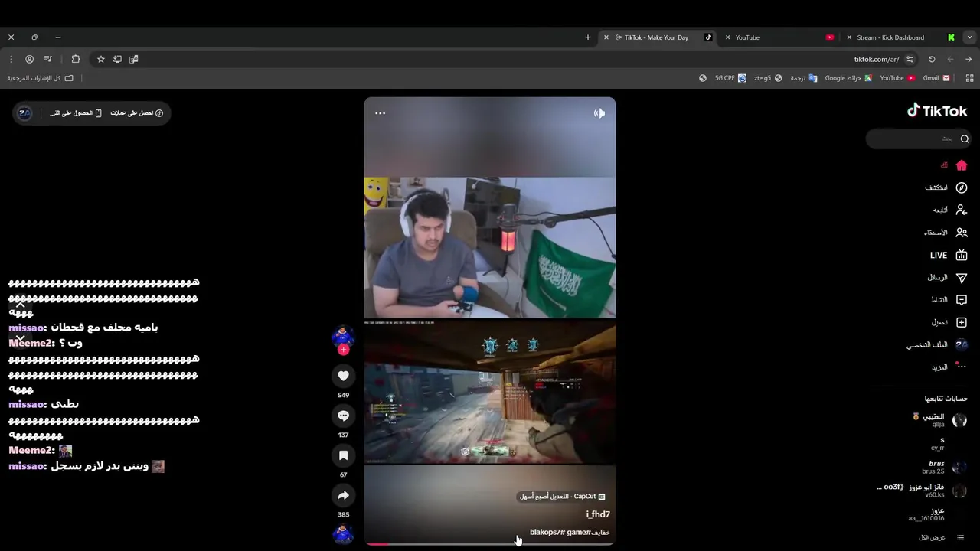Viewport: 980px width, 551px height.
Task: Open hashtag #game in caption
Action: pos(579,532)
